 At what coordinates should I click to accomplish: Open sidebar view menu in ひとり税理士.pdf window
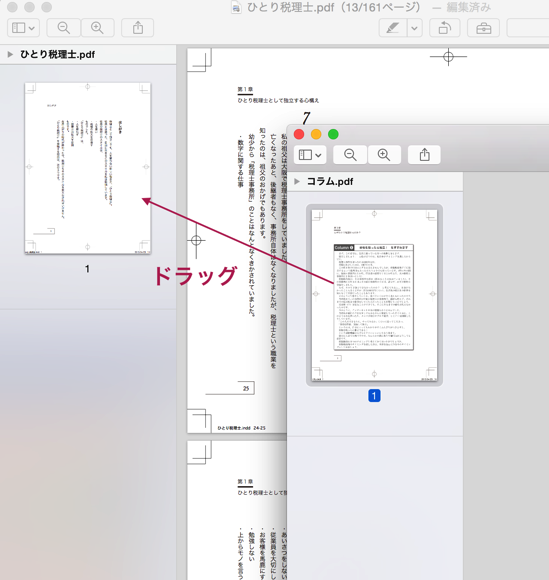click(x=23, y=28)
